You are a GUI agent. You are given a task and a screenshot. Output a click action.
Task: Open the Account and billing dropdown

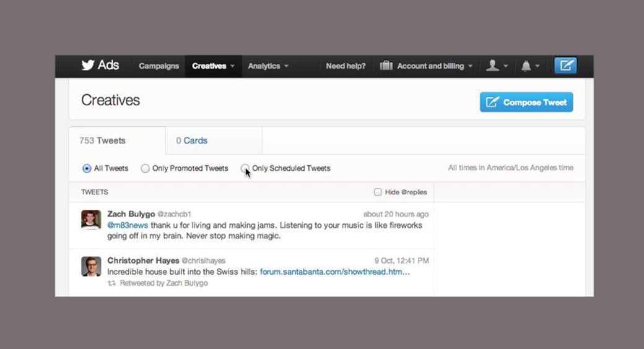pos(435,66)
